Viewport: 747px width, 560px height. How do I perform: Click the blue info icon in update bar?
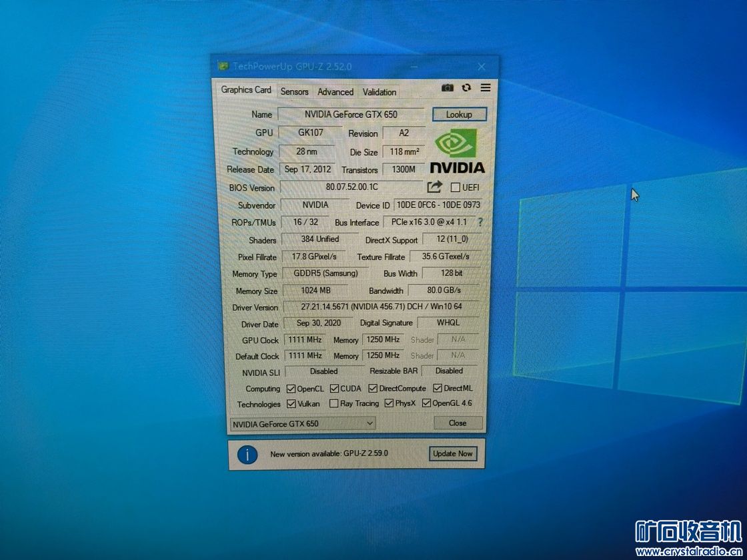(247, 454)
